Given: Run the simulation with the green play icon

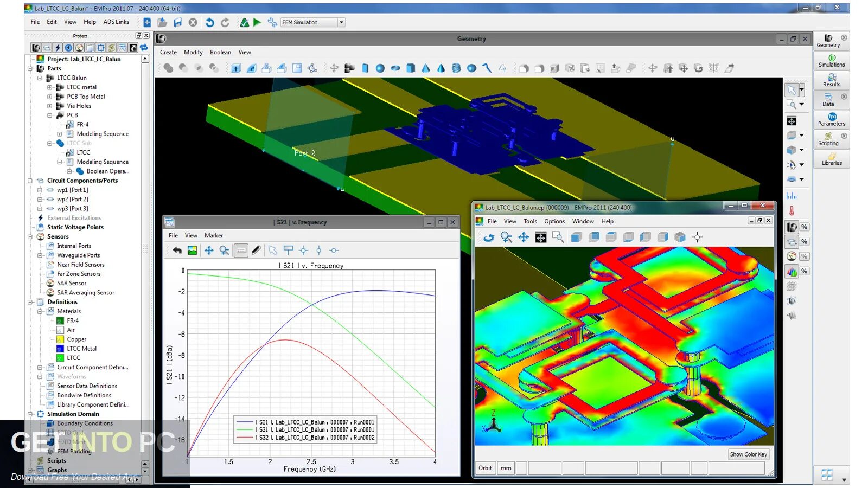Looking at the screenshot, I should coord(257,22).
